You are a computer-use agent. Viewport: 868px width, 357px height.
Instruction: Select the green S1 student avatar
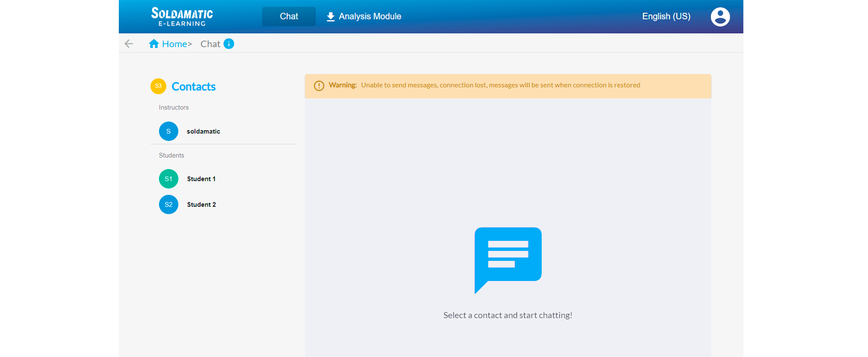[x=168, y=179]
